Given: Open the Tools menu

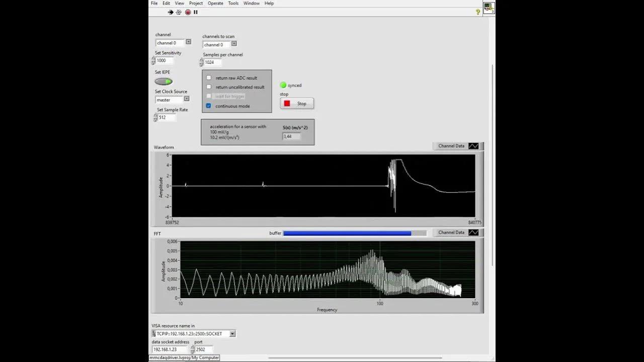Looking at the screenshot, I should 233,4.
